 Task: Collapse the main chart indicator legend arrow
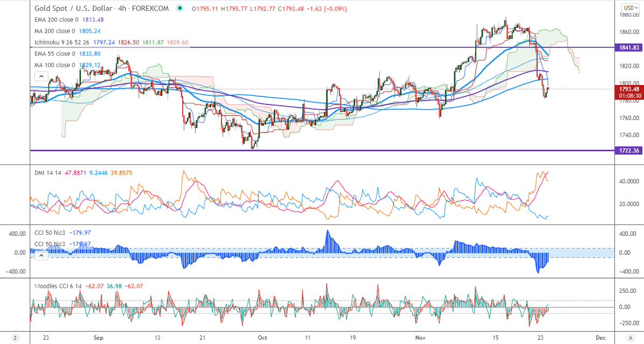click(41, 76)
